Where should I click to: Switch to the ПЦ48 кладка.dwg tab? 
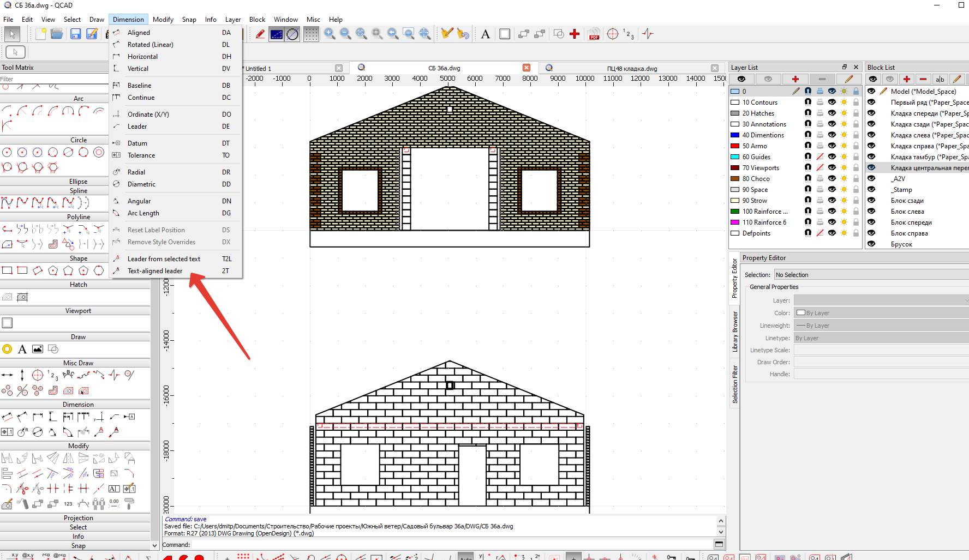[x=632, y=68]
